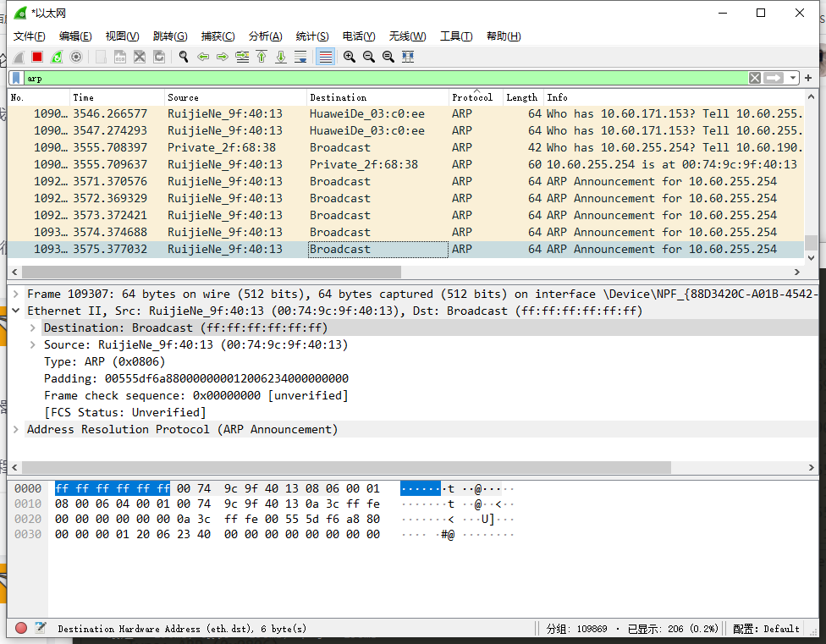
Task: Select the '10.60.255.254 is at' reply packet
Action: 405,164
